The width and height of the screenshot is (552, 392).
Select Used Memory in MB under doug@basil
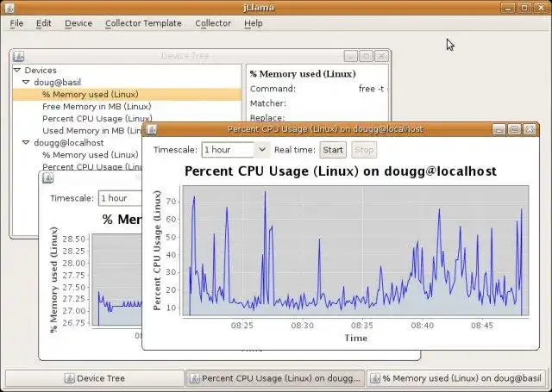[92, 130]
